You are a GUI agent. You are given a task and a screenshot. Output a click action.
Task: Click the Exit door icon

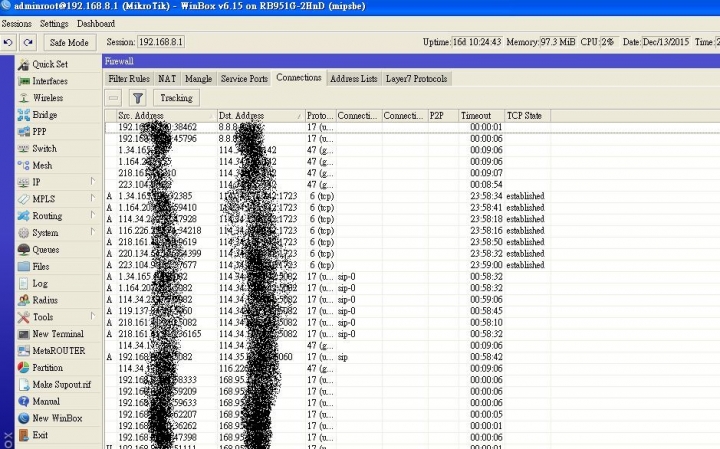coord(23,435)
